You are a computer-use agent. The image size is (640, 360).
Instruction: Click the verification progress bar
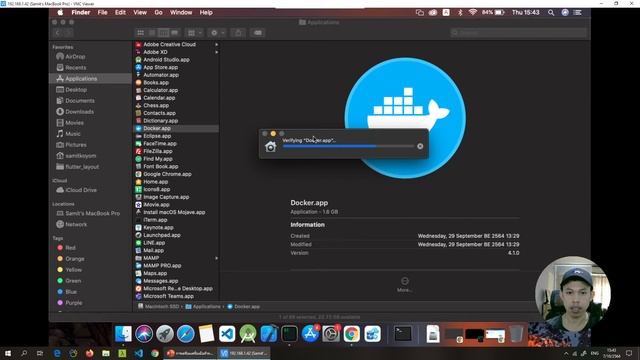point(348,146)
